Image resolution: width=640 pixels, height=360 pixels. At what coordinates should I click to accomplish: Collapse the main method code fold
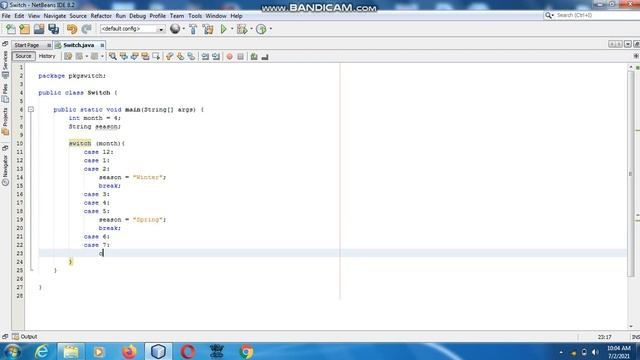click(x=31, y=109)
